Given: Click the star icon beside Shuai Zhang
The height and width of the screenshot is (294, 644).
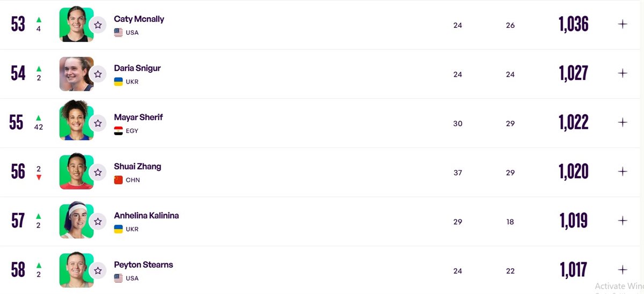Looking at the screenshot, I should [x=98, y=172].
